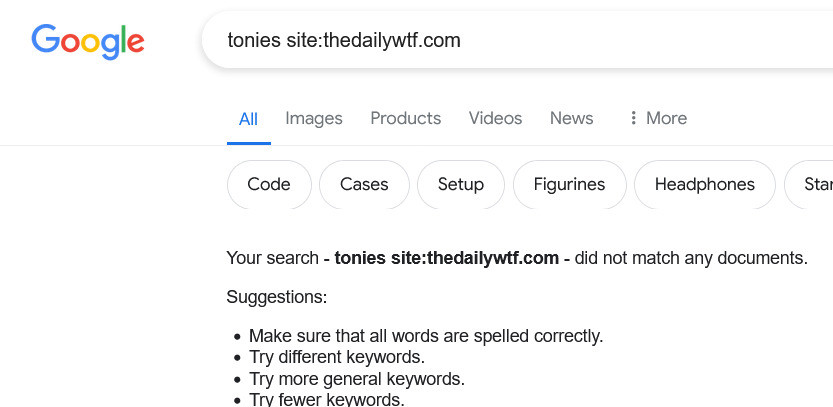Screen dimensions: 833x407
Task: Click the "spelled correctly" suggestion line
Action: click(426, 336)
